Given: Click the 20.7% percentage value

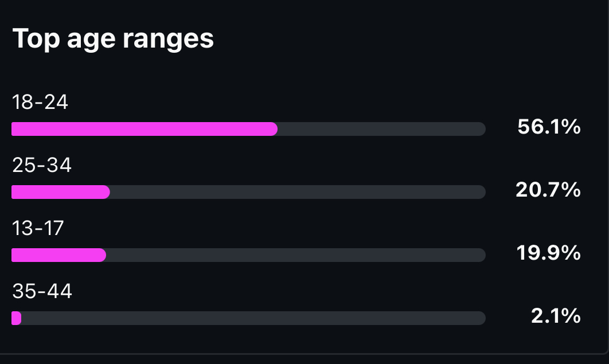Looking at the screenshot, I should (548, 190).
